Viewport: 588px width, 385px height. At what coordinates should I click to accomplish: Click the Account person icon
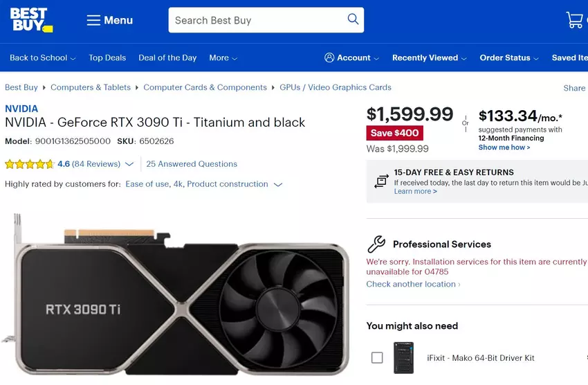pos(329,57)
